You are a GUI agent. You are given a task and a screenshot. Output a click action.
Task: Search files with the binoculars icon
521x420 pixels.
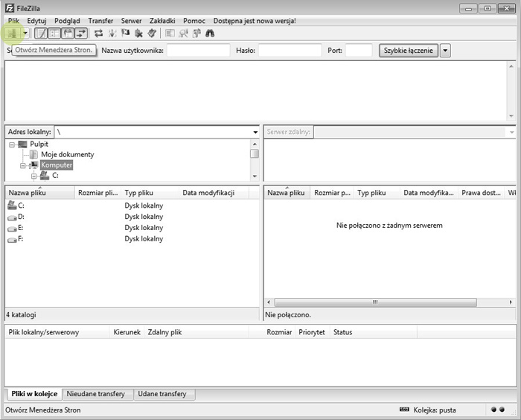pos(210,34)
